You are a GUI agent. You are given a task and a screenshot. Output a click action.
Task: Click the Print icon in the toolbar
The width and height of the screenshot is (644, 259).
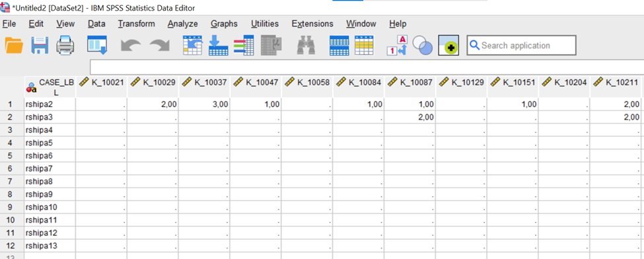(x=65, y=45)
